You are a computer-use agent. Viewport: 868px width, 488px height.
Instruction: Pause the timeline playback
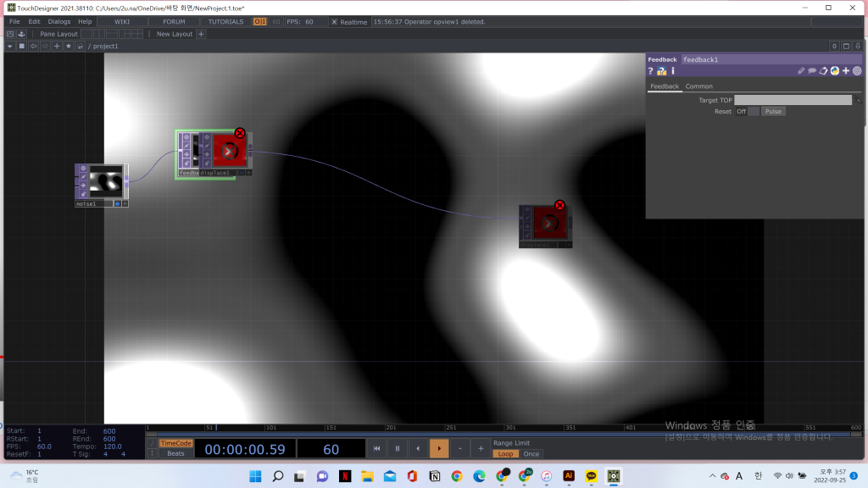(397, 448)
